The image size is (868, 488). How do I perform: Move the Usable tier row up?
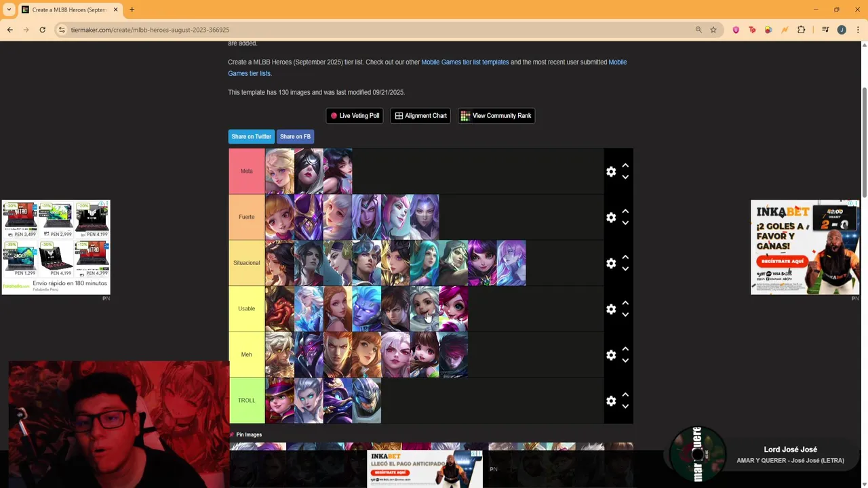click(625, 303)
